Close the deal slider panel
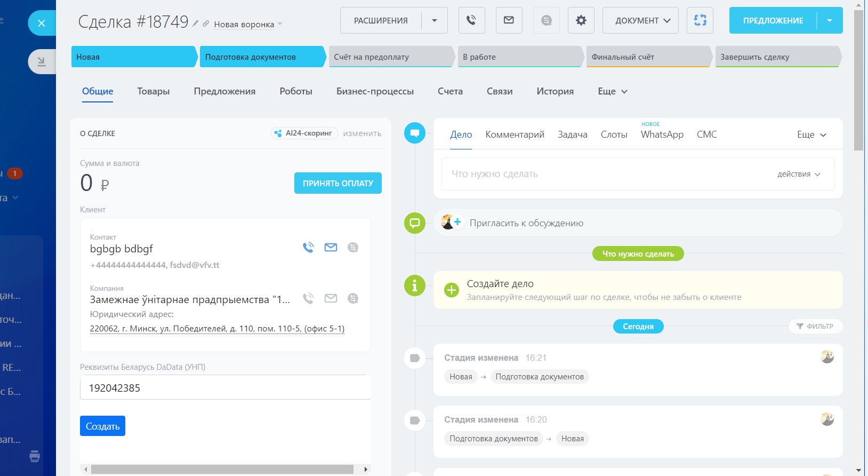The height and width of the screenshot is (476, 868). (42, 23)
